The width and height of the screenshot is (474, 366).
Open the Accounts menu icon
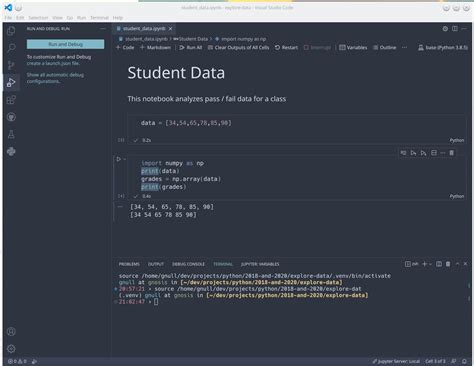pos(11,331)
